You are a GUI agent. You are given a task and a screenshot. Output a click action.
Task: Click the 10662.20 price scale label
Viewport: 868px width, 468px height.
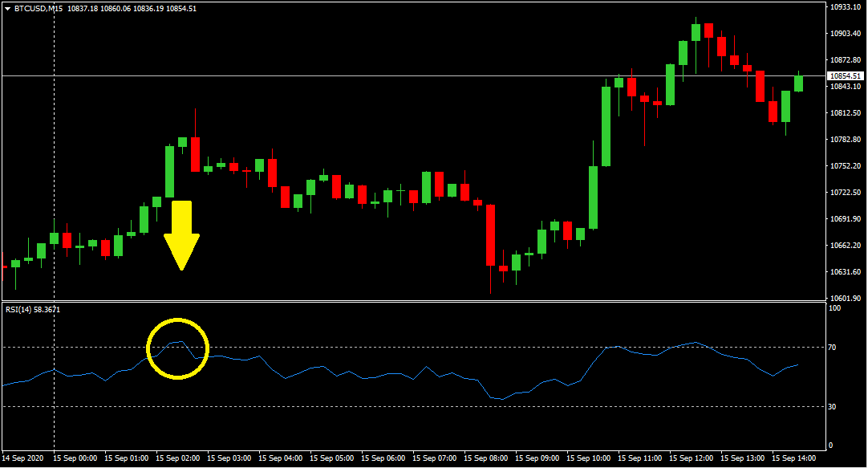[x=846, y=246]
